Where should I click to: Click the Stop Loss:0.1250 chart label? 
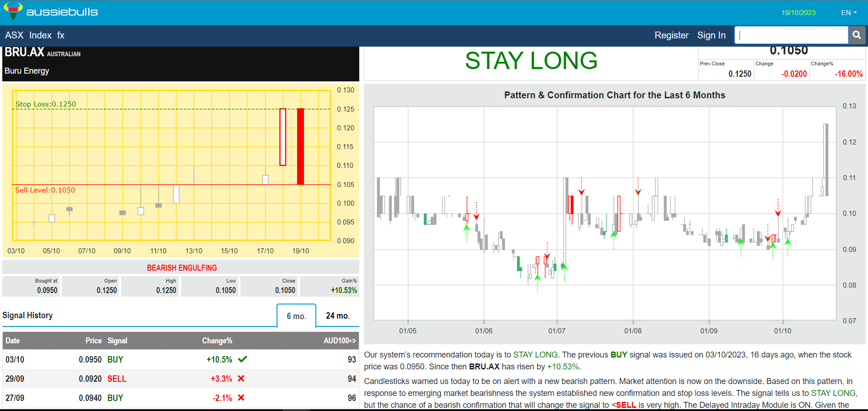pyautogui.click(x=46, y=104)
